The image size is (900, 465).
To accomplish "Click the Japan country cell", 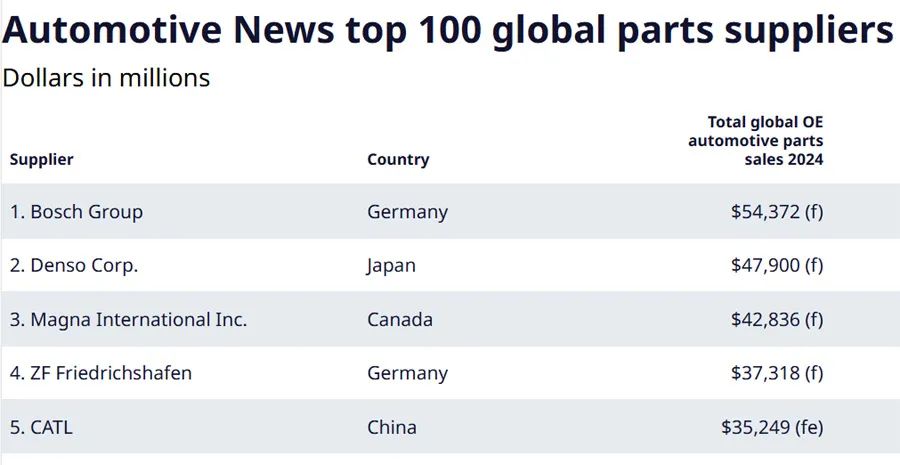I will pos(391,266).
